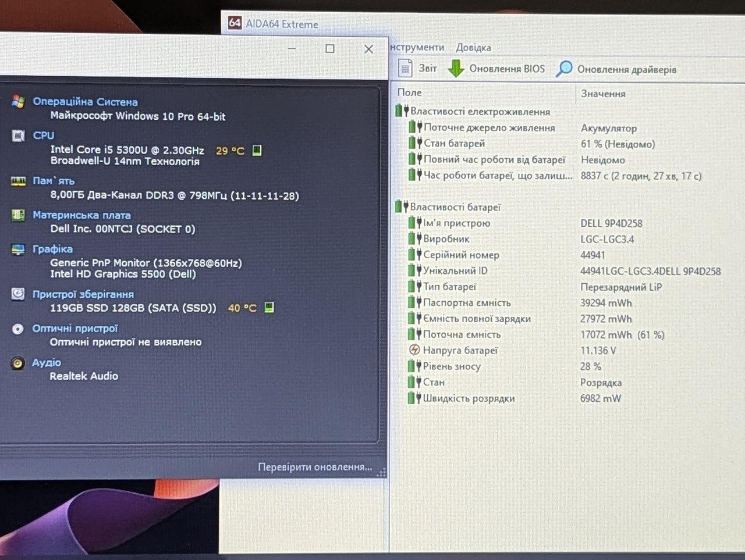Open the Оптичні пристрої section link

[75, 329]
